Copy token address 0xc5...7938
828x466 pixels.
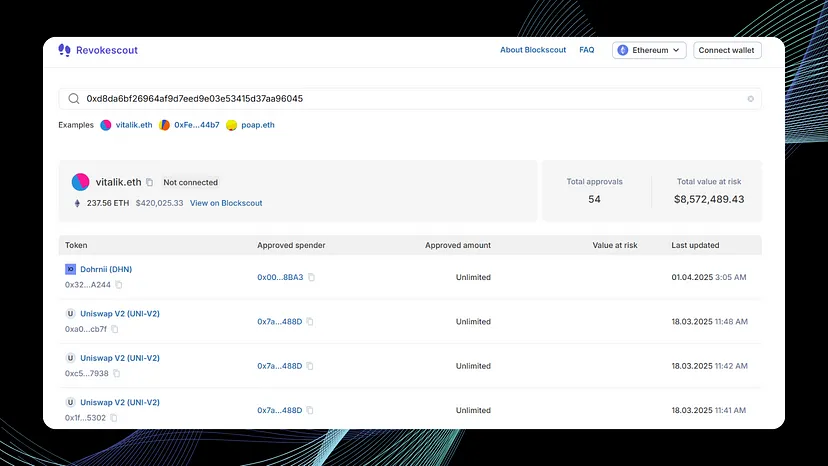(117, 374)
